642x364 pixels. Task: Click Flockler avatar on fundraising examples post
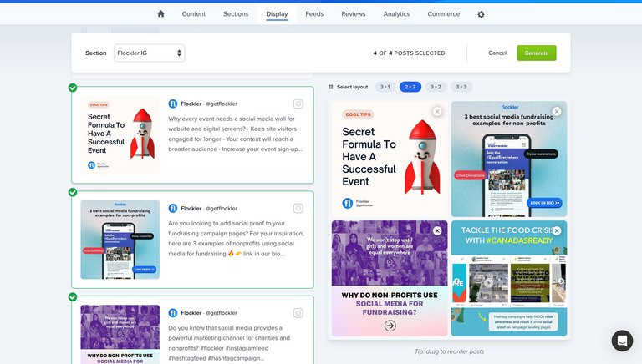pos(173,209)
